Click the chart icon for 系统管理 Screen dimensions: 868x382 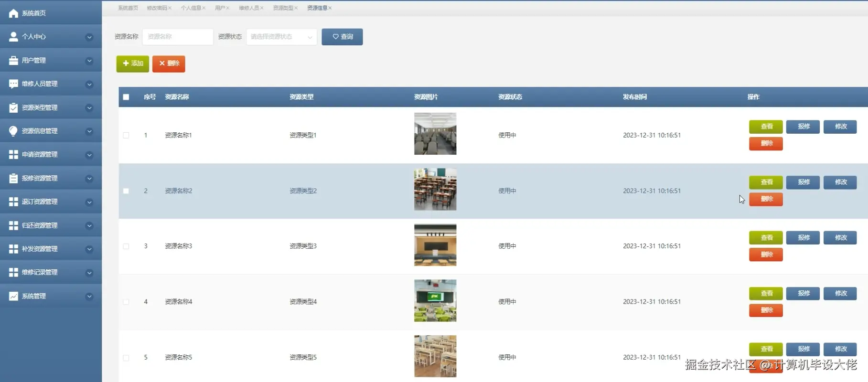13,297
